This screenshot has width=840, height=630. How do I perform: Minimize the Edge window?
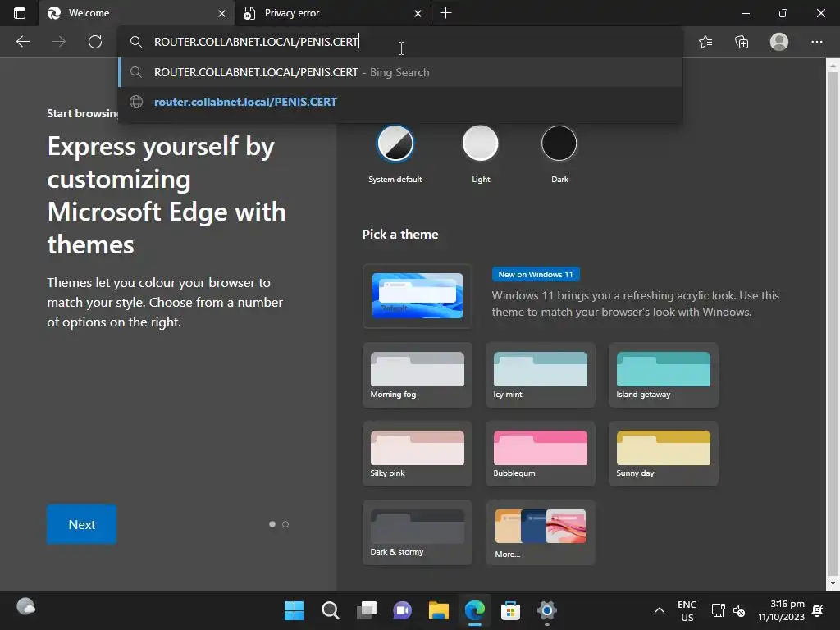(745, 13)
